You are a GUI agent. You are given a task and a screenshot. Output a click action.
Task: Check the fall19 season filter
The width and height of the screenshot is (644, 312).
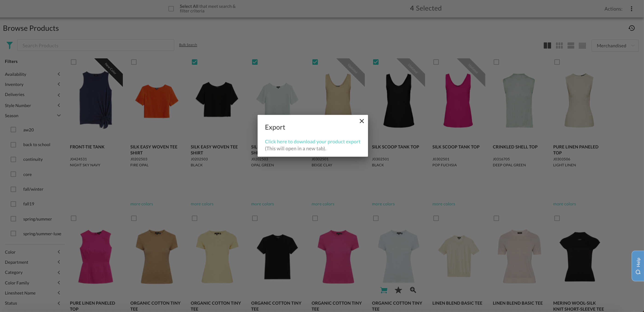[x=13, y=204]
